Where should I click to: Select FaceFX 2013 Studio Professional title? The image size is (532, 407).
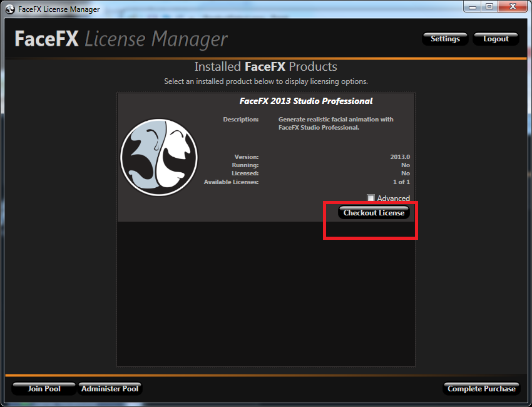click(x=305, y=101)
